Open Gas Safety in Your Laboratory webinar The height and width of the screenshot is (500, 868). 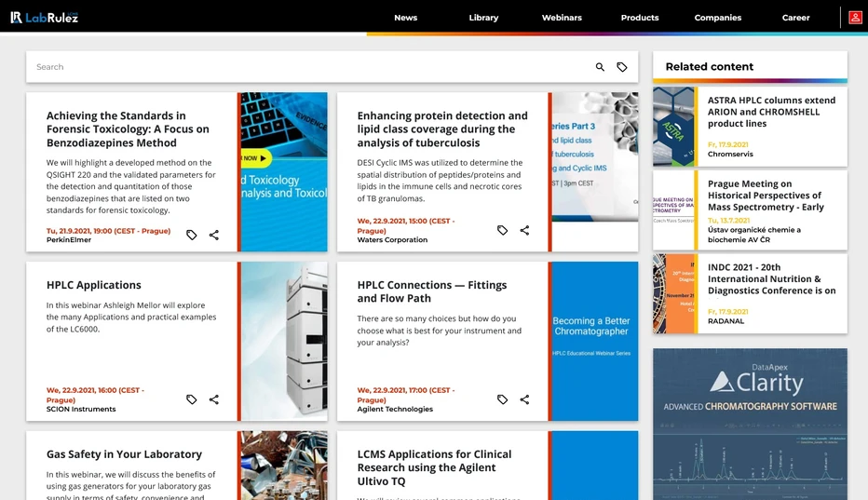tap(124, 454)
